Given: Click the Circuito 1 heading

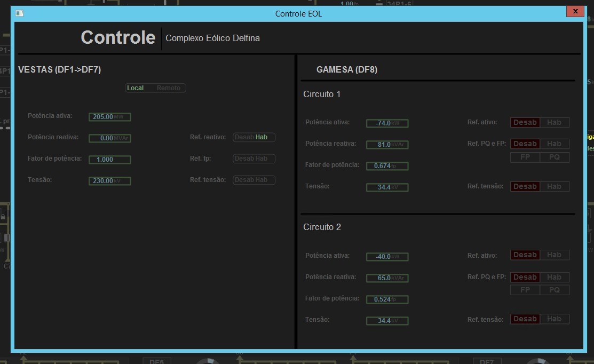Looking at the screenshot, I should pyautogui.click(x=322, y=94).
